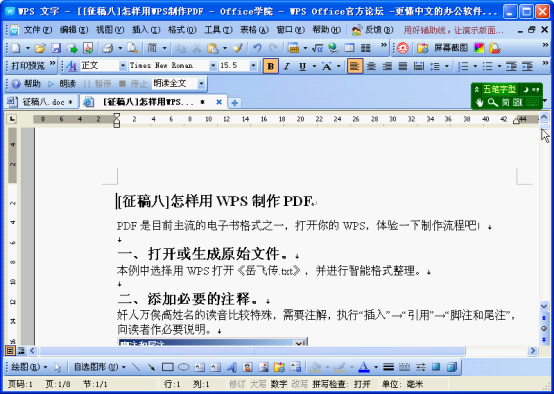Open the 绘图 drawing menu button
Viewport: 554px width, 394px height.
pos(29,367)
